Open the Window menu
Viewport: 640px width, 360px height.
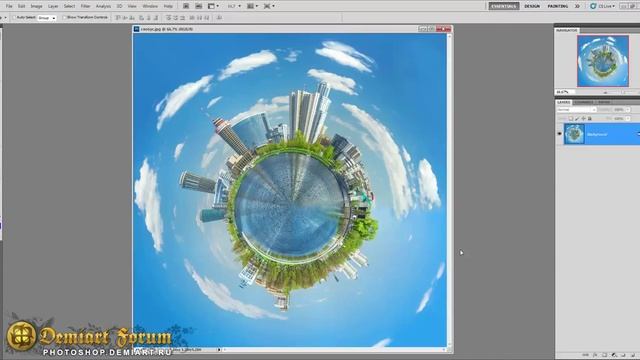150,6
